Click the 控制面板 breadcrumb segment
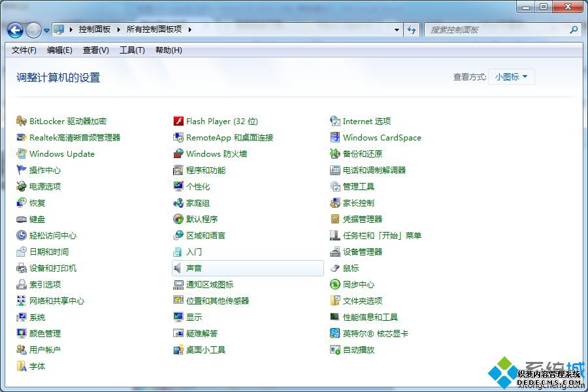This screenshot has width=588, height=392. coord(95,29)
